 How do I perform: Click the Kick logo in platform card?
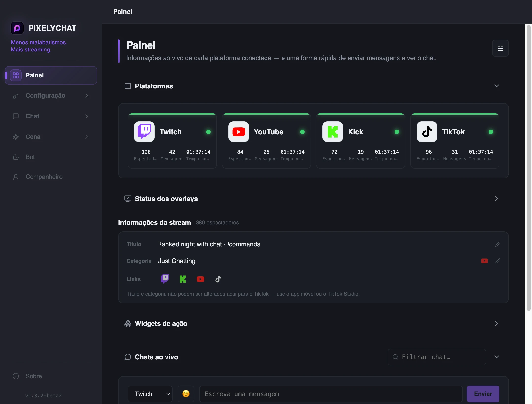coord(333,132)
